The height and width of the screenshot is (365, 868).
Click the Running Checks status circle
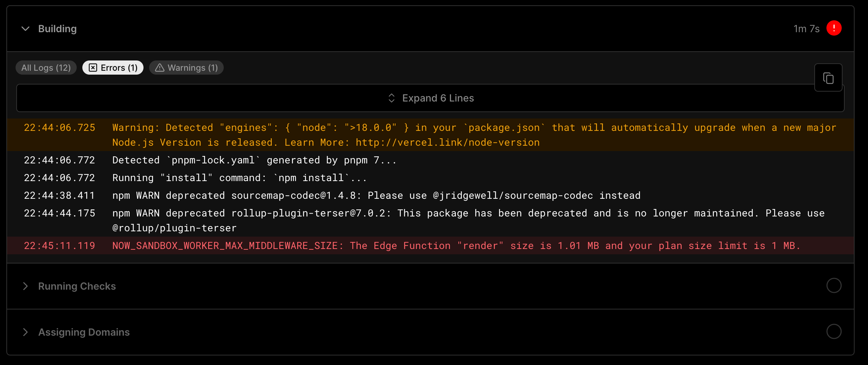(834, 285)
